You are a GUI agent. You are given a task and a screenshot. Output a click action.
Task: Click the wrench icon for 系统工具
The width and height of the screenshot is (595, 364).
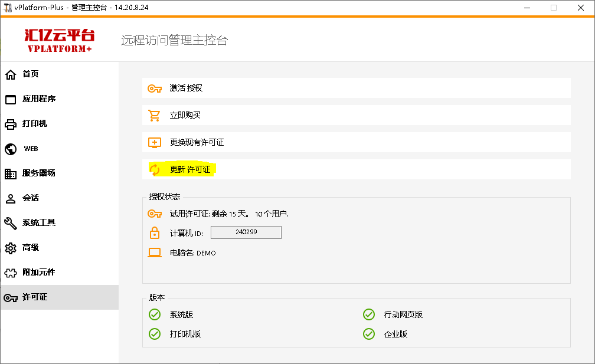[x=11, y=223]
